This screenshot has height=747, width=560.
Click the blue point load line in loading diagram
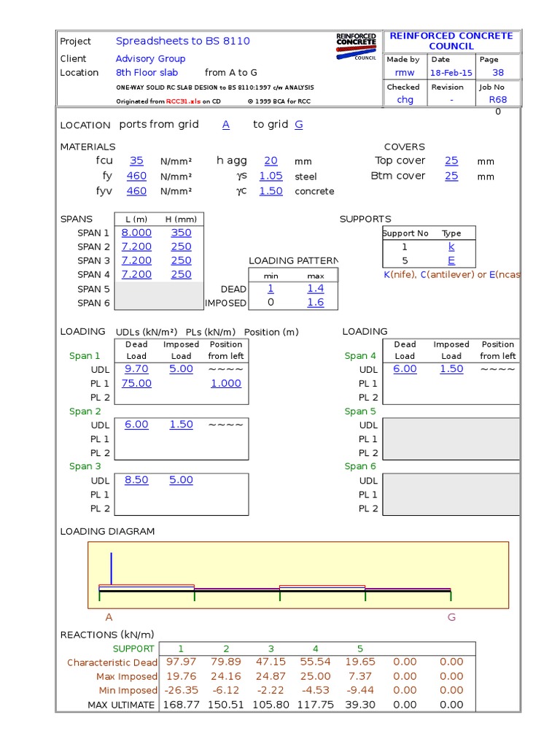point(111,568)
